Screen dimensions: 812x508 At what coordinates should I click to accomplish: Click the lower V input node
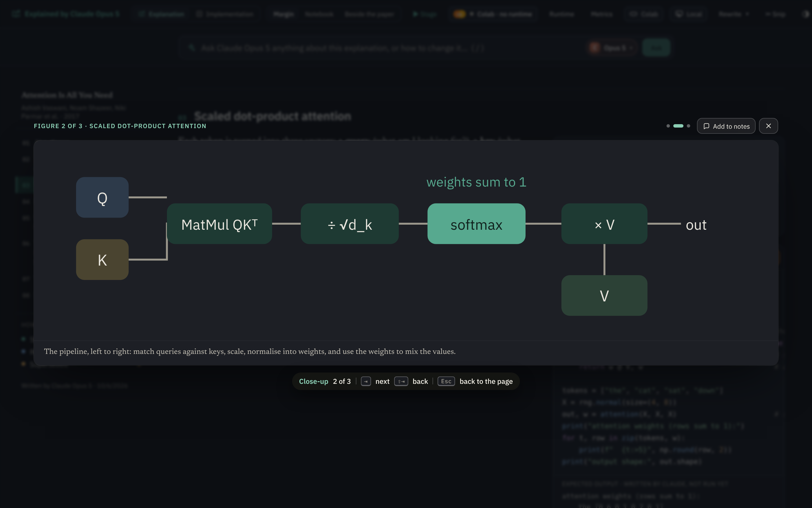coord(604,296)
